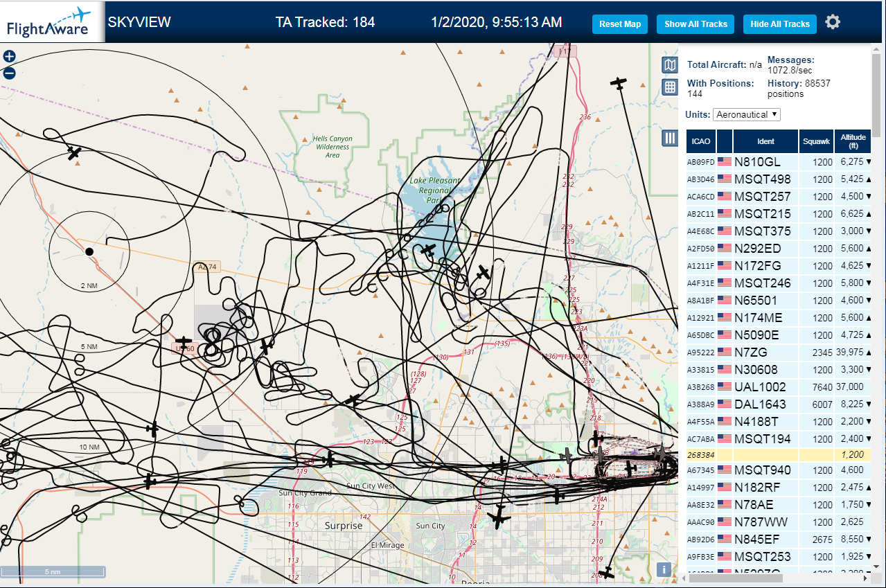Open the map layer switcher icon
The image size is (886, 588).
click(x=670, y=65)
